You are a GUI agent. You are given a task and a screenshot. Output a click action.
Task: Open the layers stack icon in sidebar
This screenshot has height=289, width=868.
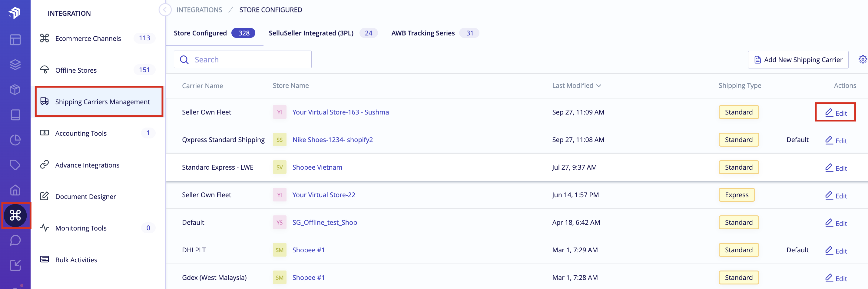pos(15,65)
